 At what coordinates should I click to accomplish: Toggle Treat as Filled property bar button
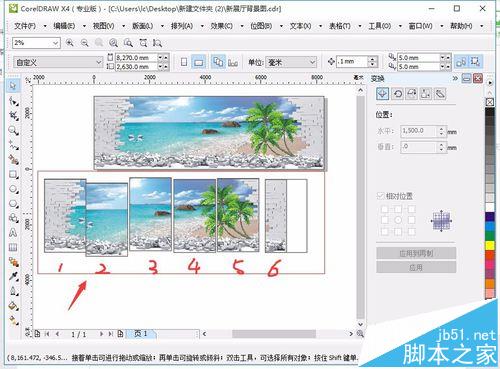(476, 62)
